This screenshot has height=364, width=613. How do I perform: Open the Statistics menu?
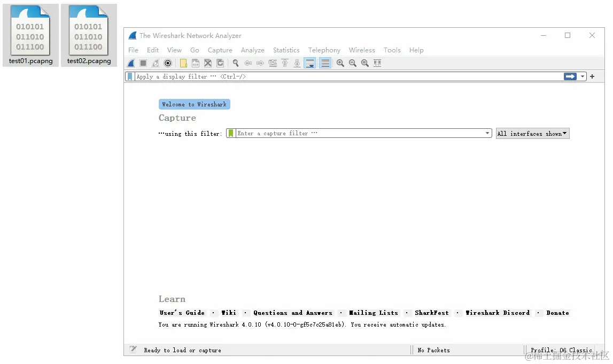(x=286, y=50)
